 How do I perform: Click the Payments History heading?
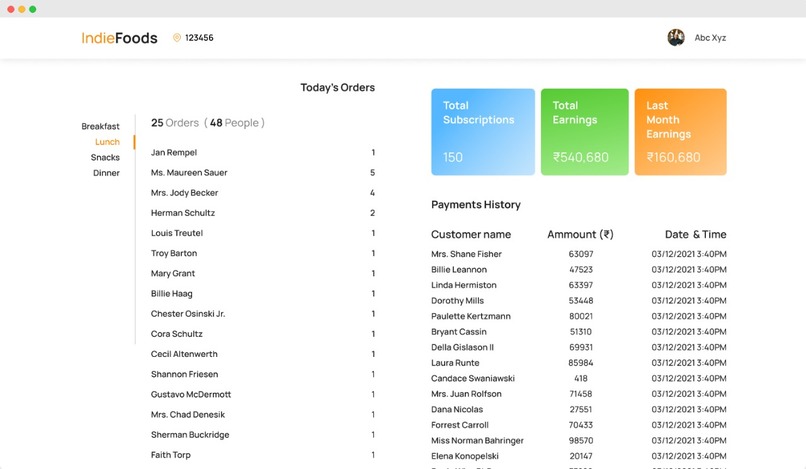(476, 205)
